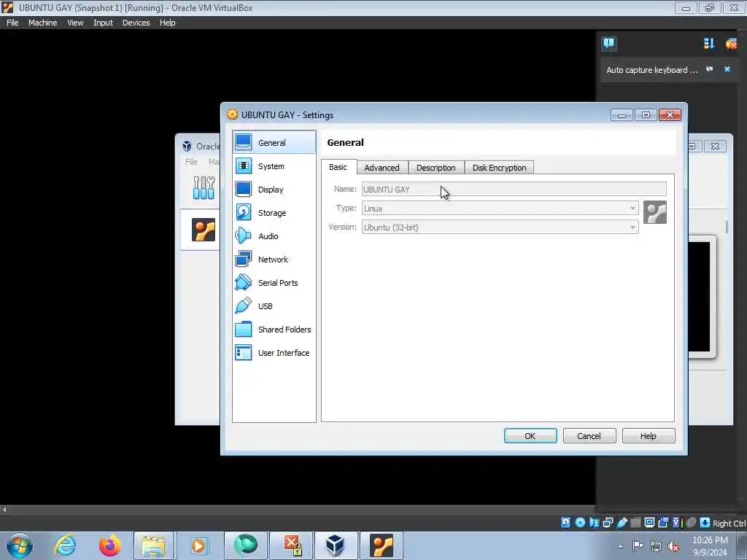Switch to the Advanced tab
The width and height of the screenshot is (747, 560).
pos(382,168)
